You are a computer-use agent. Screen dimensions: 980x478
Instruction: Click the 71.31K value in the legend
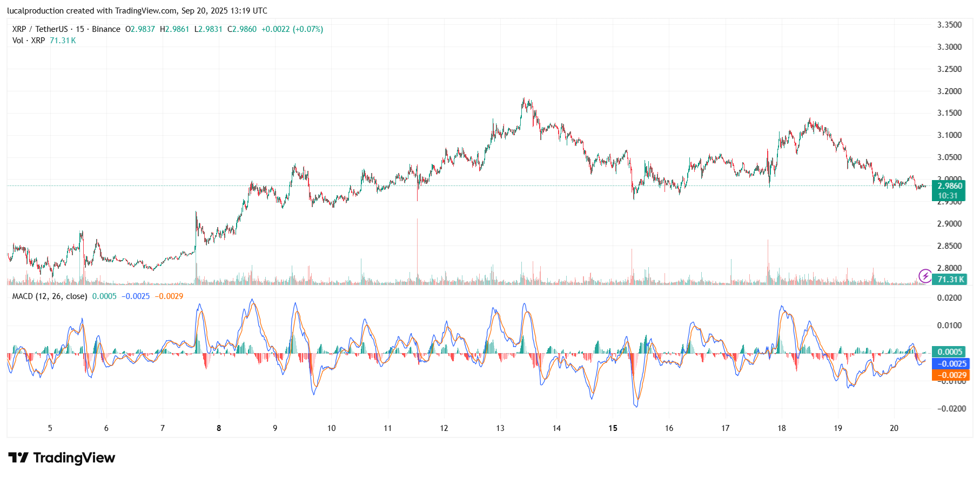pos(63,41)
